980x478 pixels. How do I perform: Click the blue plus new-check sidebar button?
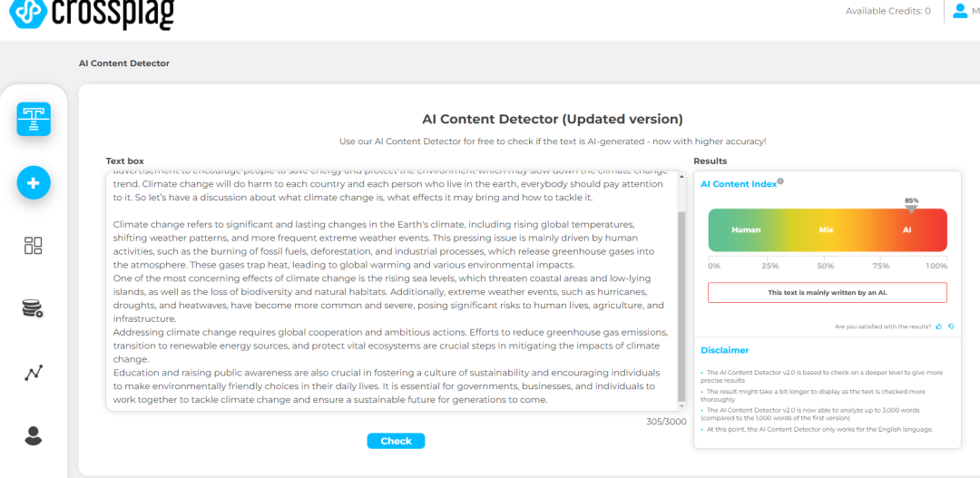[x=34, y=183]
